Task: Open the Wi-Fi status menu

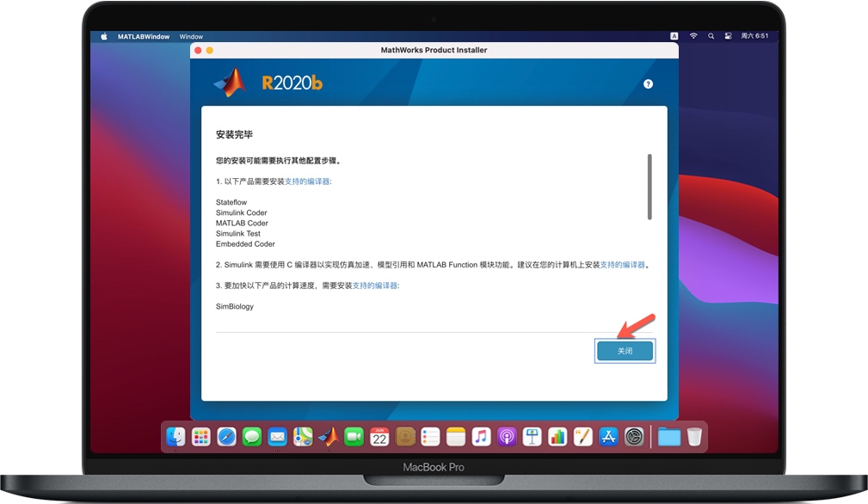Action: click(x=693, y=36)
